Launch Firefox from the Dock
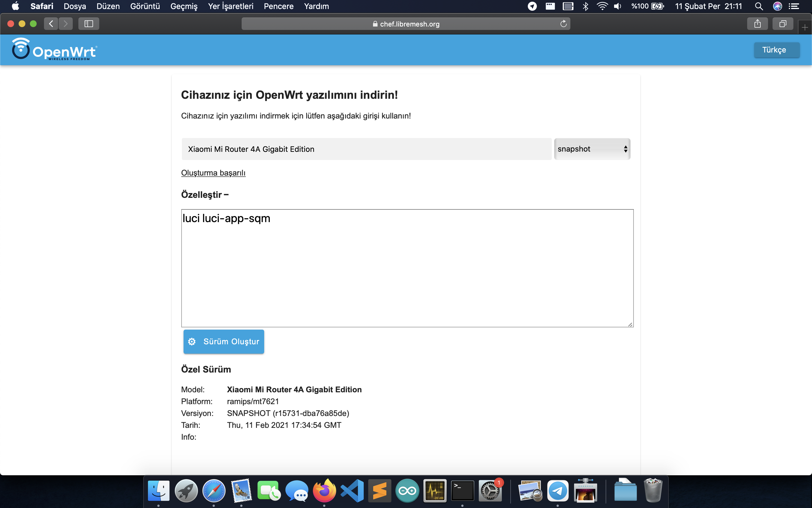 coord(324,491)
